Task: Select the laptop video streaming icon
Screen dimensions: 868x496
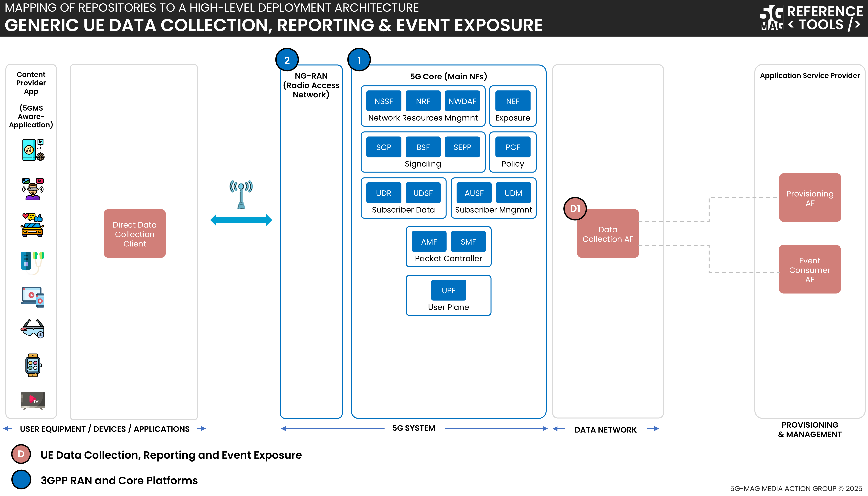Action: [x=33, y=297]
